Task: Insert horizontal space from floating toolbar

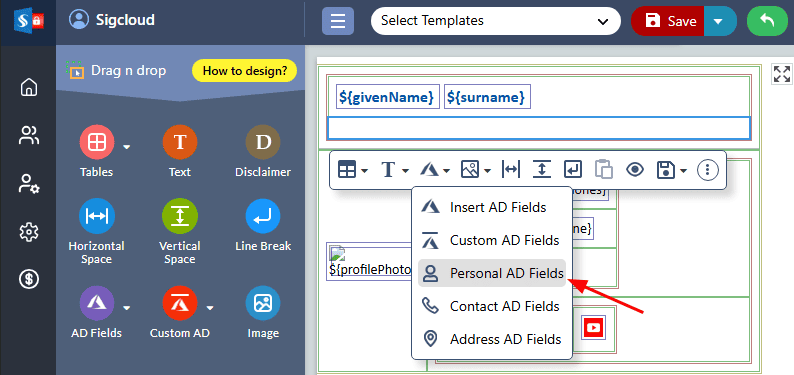Action: point(510,170)
